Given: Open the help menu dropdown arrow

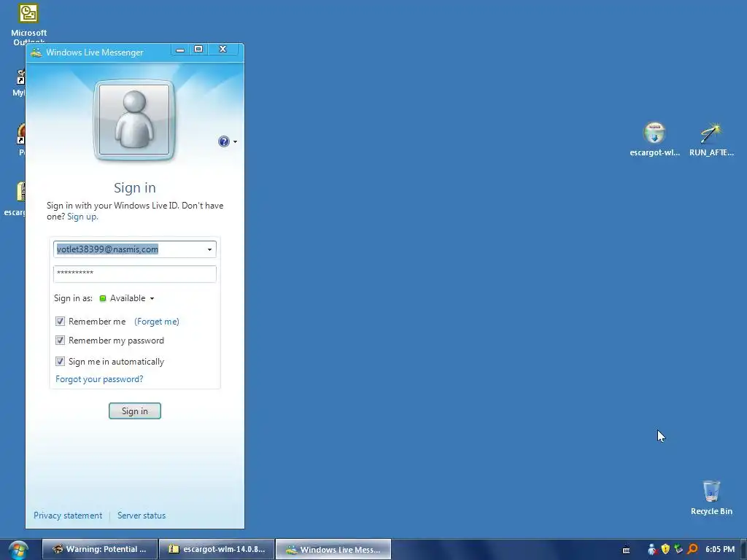Looking at the screenshot, I should 236,142.
